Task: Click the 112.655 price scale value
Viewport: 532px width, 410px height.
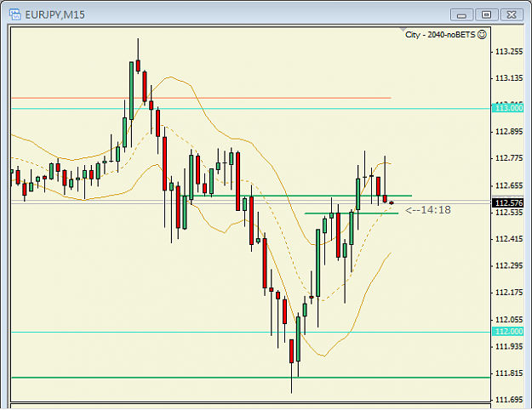Action: point(509,185)
